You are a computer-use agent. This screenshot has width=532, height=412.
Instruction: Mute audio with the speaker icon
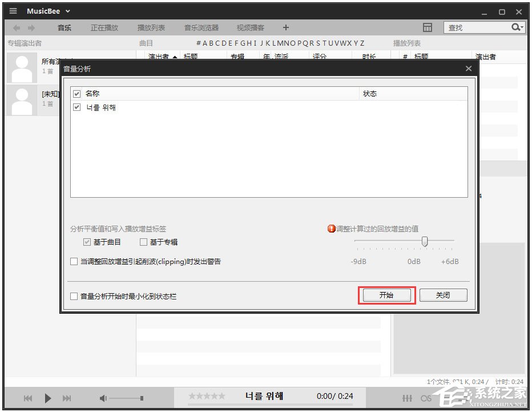click(x=103, y=398)
